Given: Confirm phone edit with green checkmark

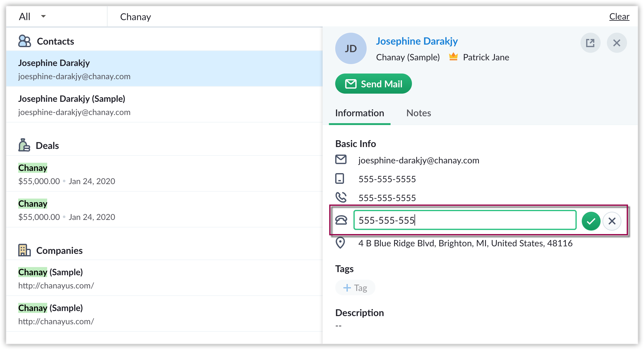Looking at the screenshot, I should click(591, 221).
